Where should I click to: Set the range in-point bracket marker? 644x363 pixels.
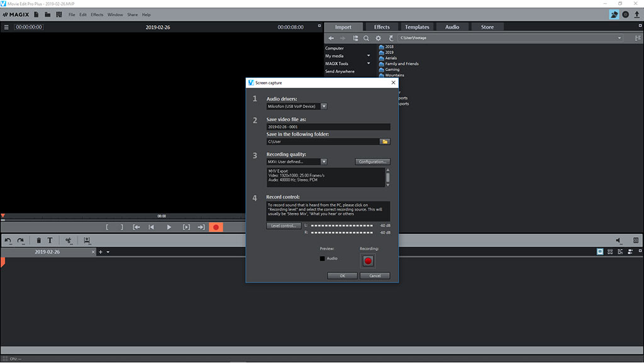[x=107, y=227]
